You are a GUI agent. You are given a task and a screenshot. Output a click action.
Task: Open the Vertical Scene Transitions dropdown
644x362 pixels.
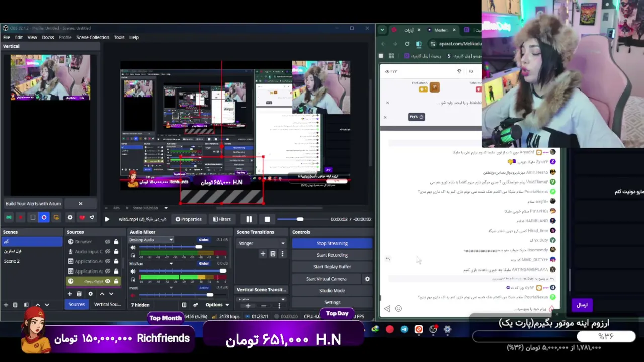point(261,299)
